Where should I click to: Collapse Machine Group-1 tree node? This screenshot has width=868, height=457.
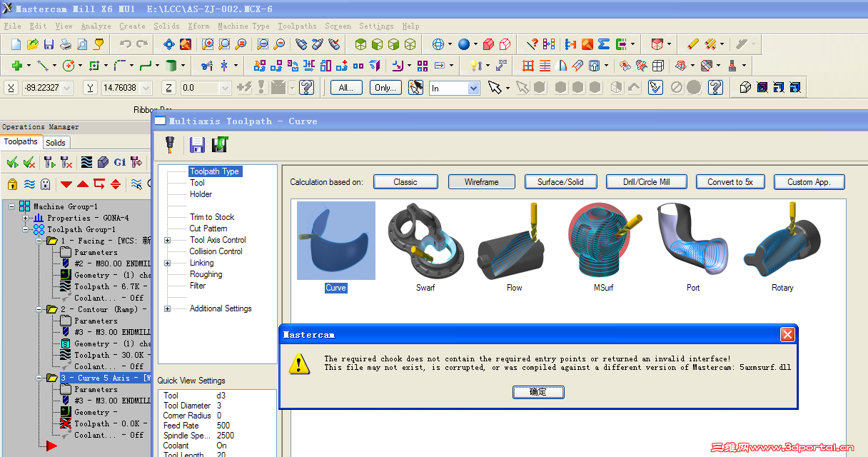tap(12, 206)
